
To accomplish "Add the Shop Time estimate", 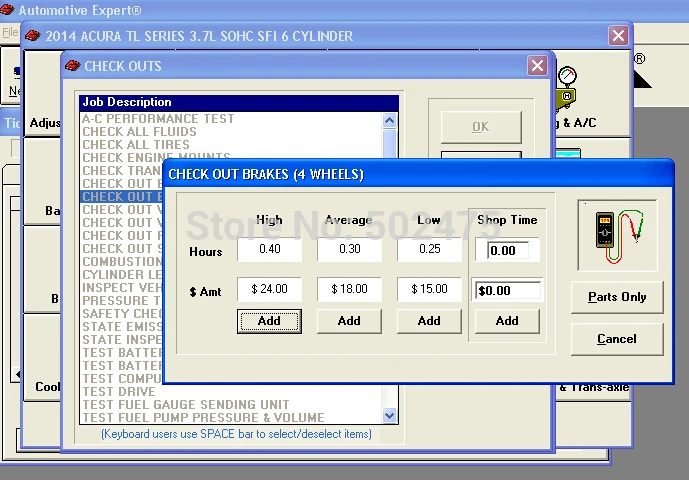I will 507,321.
